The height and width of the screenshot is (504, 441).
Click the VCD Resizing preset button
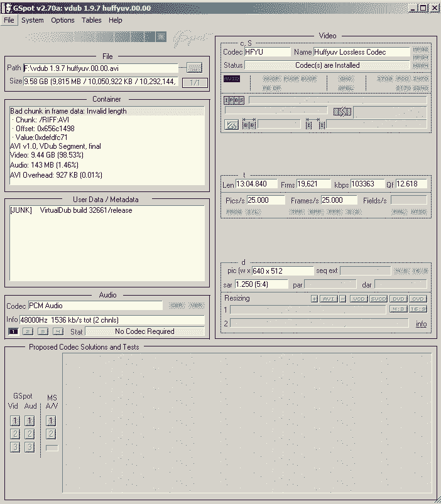[359, 299]
